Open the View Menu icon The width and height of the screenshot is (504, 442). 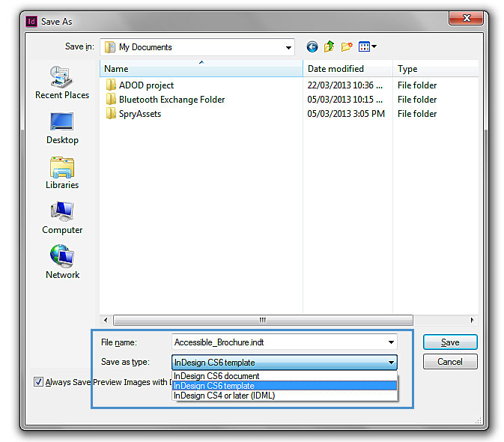tap(367, 47)
